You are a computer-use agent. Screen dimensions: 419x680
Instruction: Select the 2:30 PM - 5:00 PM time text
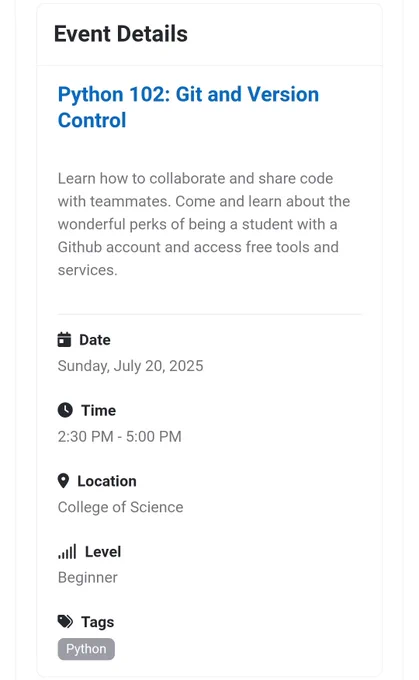pos(120,436)
